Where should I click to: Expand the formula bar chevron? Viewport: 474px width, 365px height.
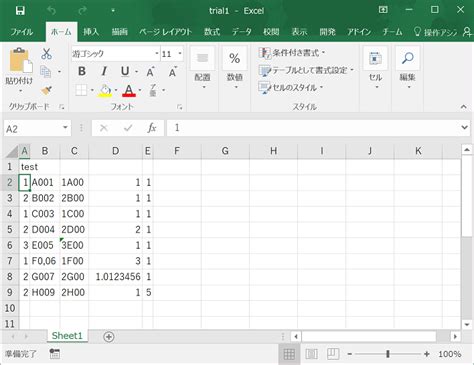click(x=464, y=127)
